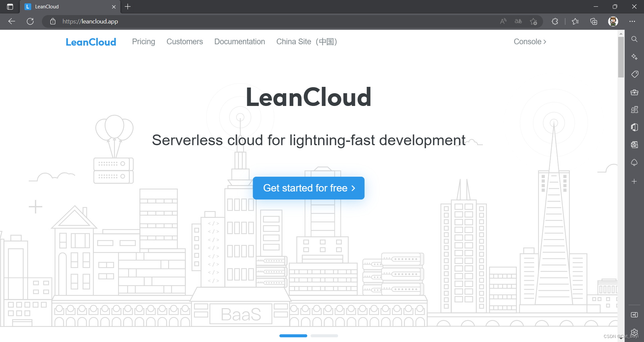Click the scrollbar up arrow

pos(621,34)
